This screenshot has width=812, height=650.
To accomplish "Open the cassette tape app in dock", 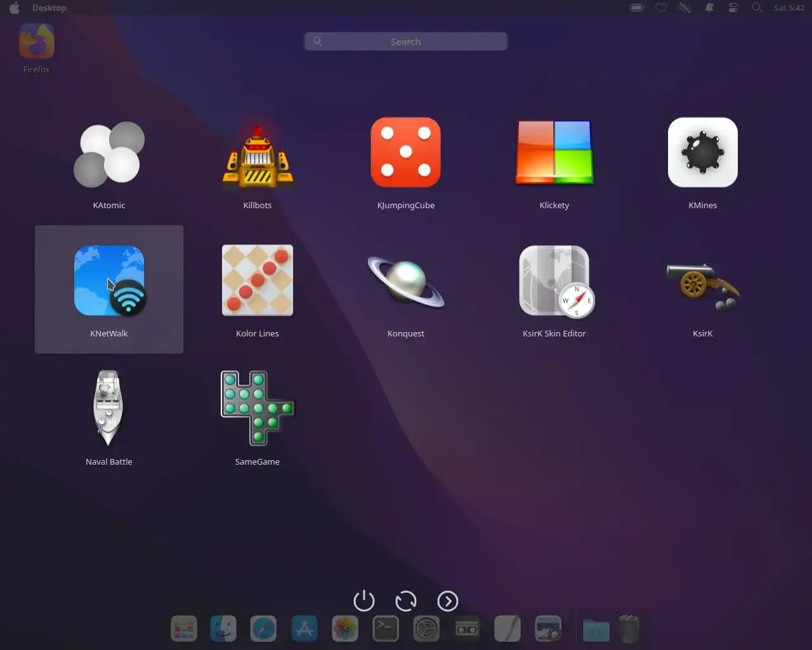I will click(x=467, y=629).
